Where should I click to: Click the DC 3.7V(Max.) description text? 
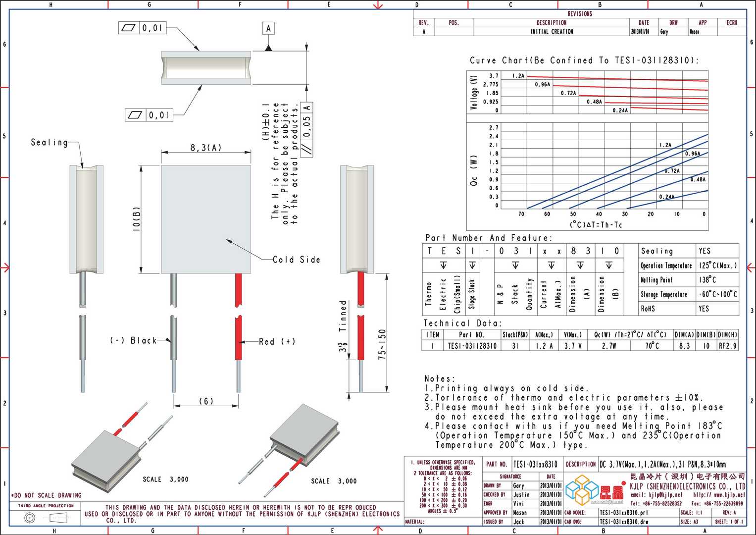pyautogui.click(x=663, y=464)
